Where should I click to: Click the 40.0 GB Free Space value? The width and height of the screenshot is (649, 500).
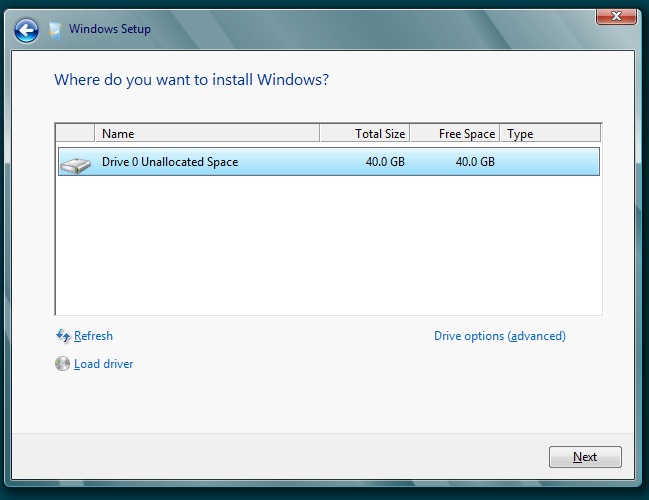[x=475, y=161]
